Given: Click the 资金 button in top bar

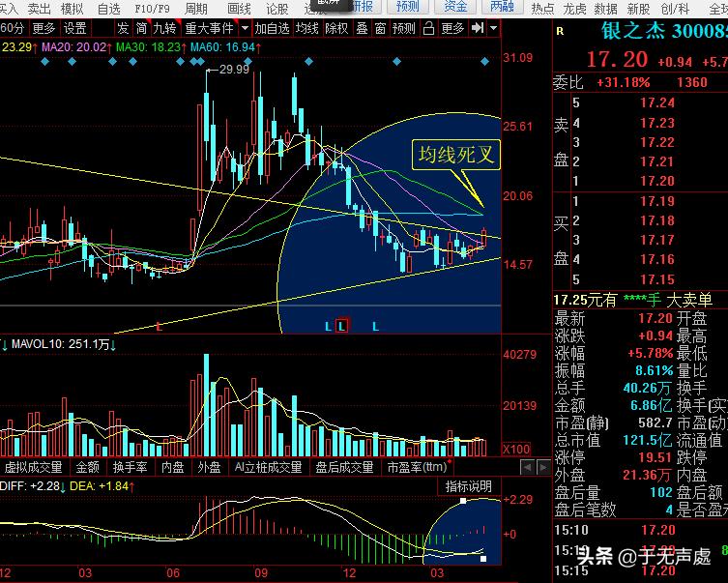Looking at the screenshot, I should click(455, 7).
